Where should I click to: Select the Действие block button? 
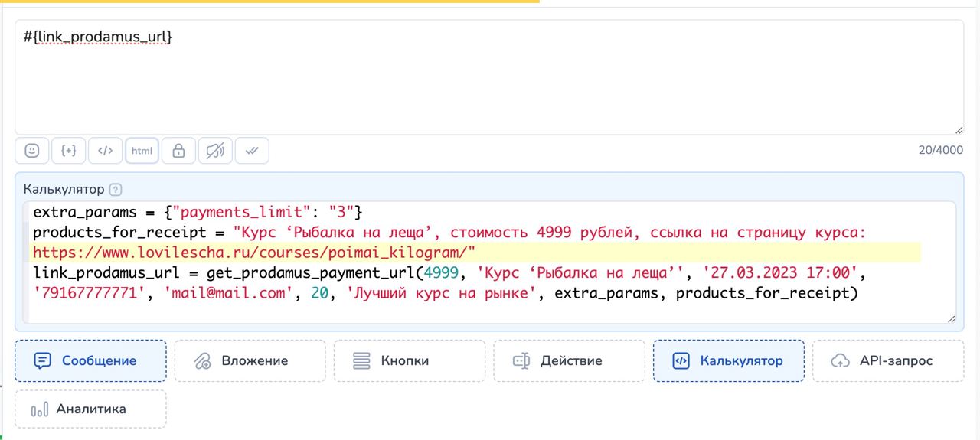pos(569,361)
